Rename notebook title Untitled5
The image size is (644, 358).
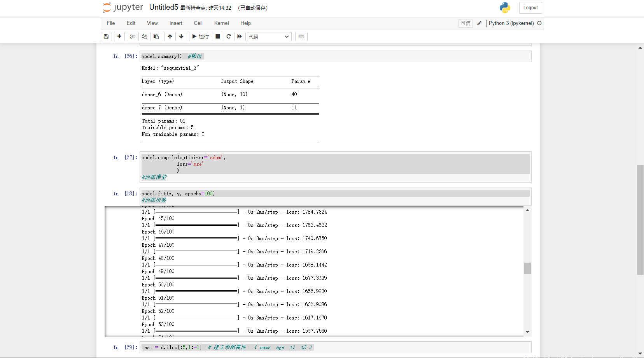click(164, 7)
